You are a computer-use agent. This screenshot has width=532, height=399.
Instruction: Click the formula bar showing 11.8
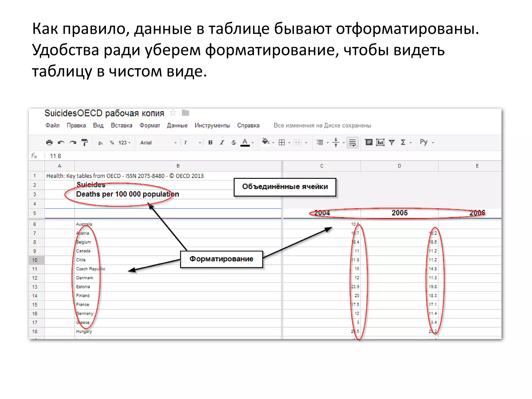tap(273, 156)
